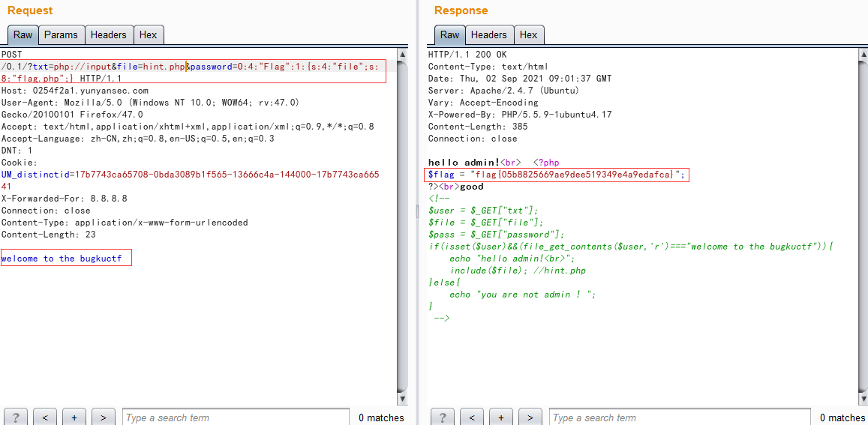Screen dimensions: 868x425
Task: Switch to the Request Params tab
Action: click(x=61, y=35)
